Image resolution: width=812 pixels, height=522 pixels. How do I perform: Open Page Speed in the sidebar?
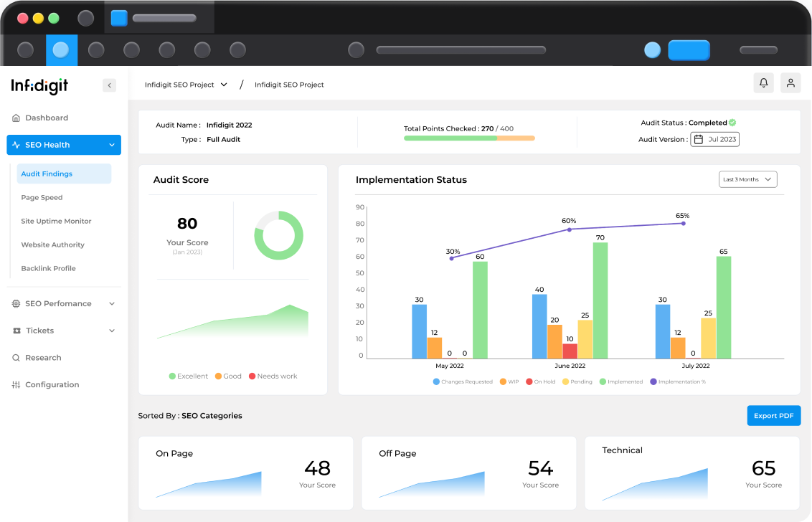[42, 197]
